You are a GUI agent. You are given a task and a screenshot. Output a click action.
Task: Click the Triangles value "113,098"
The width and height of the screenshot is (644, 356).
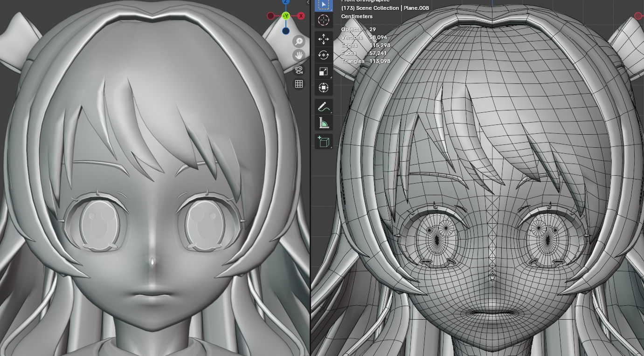pos(380,61)
